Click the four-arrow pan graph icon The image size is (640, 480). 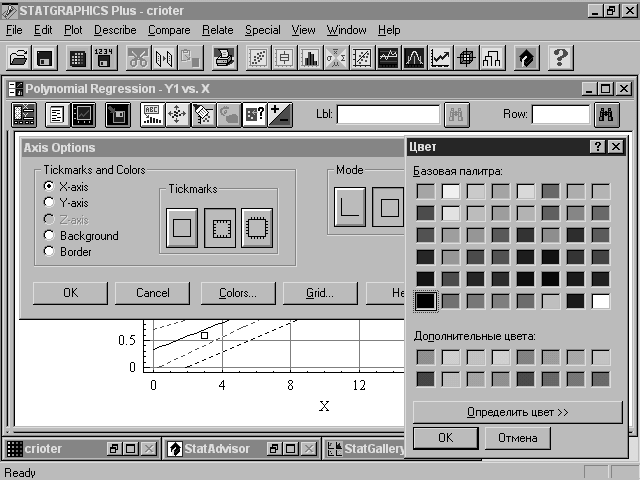[177, 115]
